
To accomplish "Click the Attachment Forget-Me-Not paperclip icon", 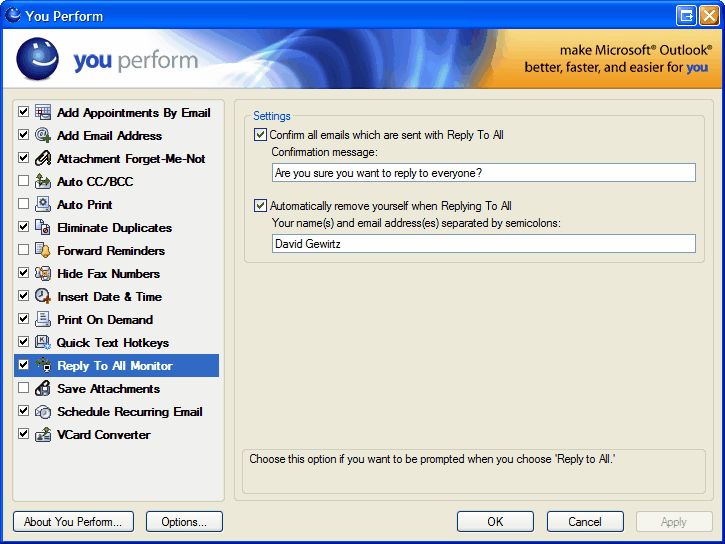I will (x=43, y=159).
